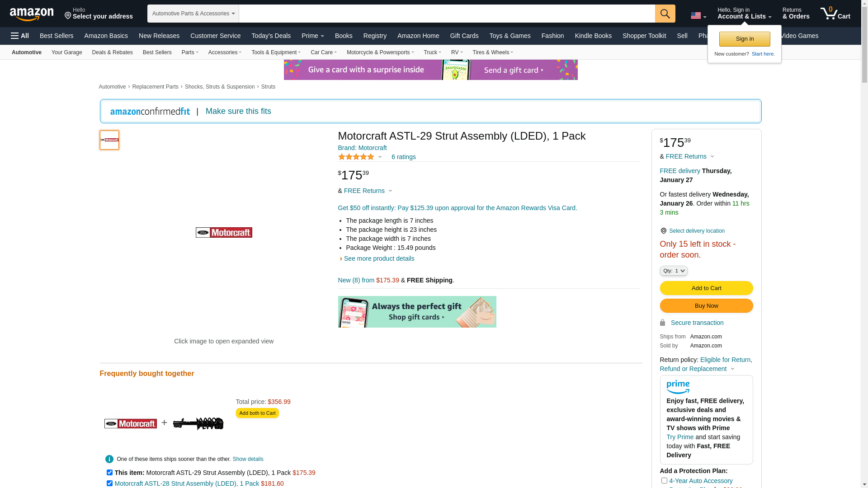
Task: Open Today's Deals in the navigation bar
Action: click(271, 36)
